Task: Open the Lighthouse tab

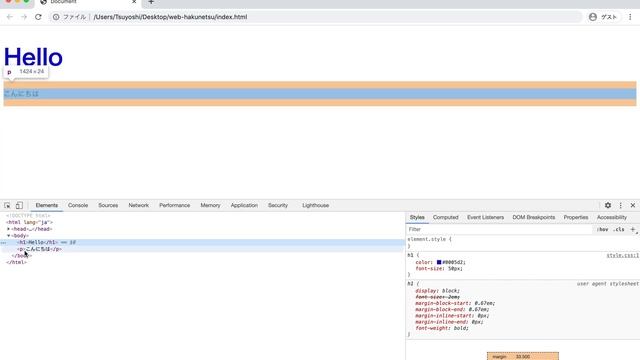Action: (316, 205)
